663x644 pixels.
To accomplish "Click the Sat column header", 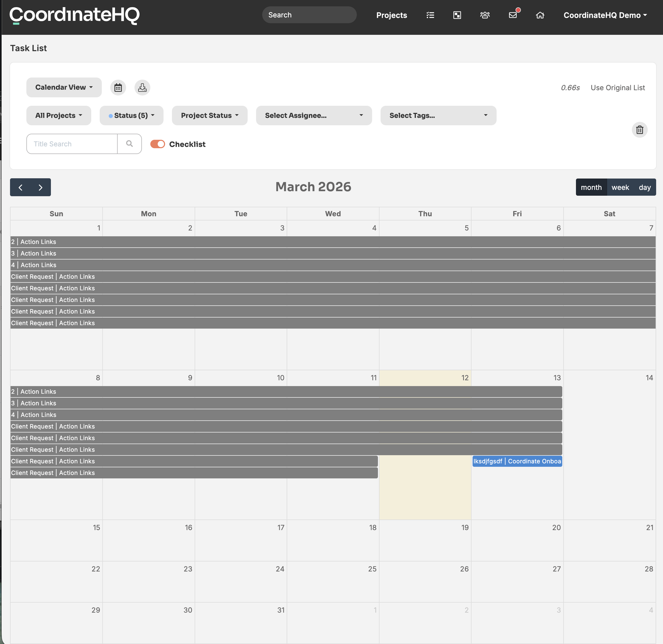I will click(x=609, y=214).
